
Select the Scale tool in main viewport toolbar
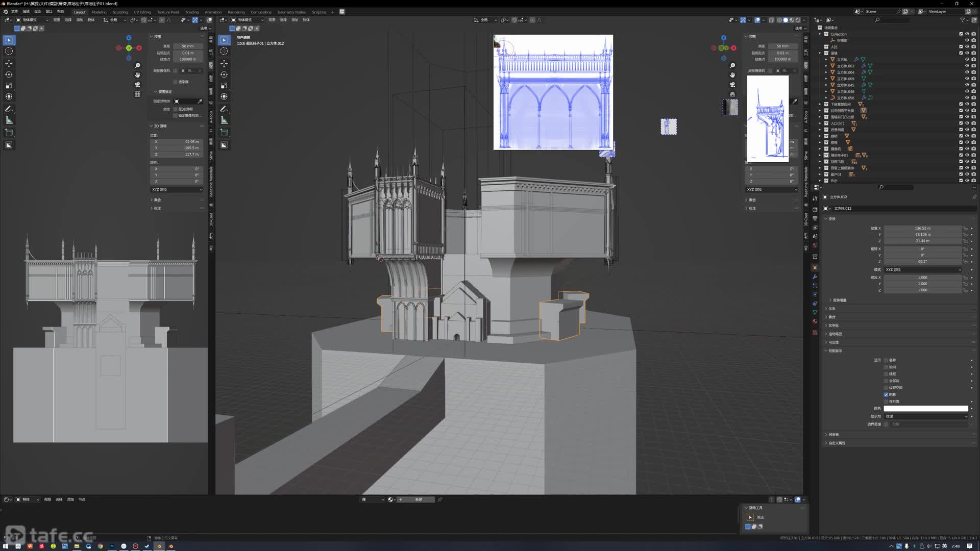pyautogui.click(x=224, y=85)
